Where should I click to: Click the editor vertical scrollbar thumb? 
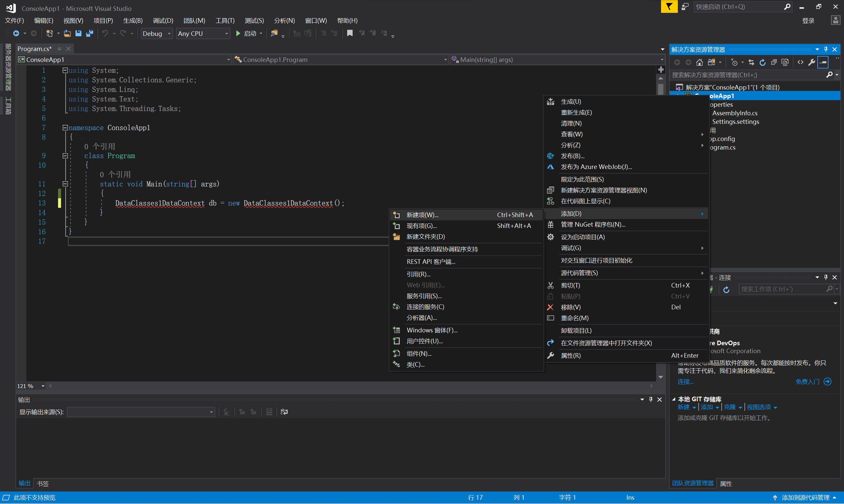coord(660,89)
